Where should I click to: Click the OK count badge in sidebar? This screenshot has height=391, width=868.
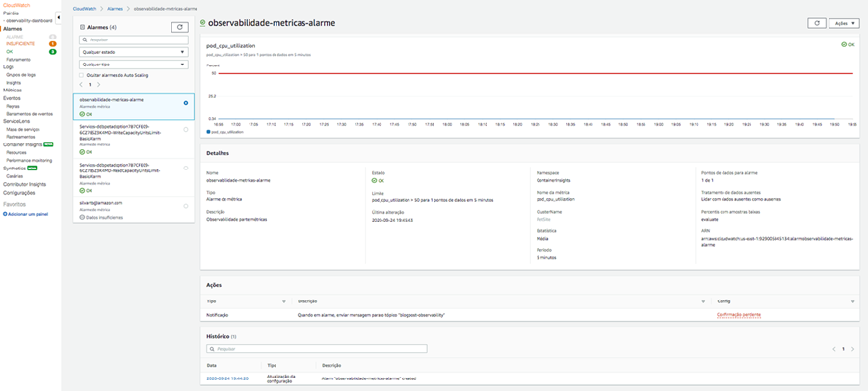tap(53, 51)
